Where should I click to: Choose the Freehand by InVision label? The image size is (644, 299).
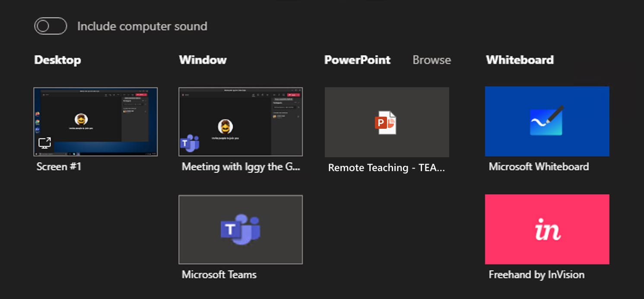click(536, 274)
